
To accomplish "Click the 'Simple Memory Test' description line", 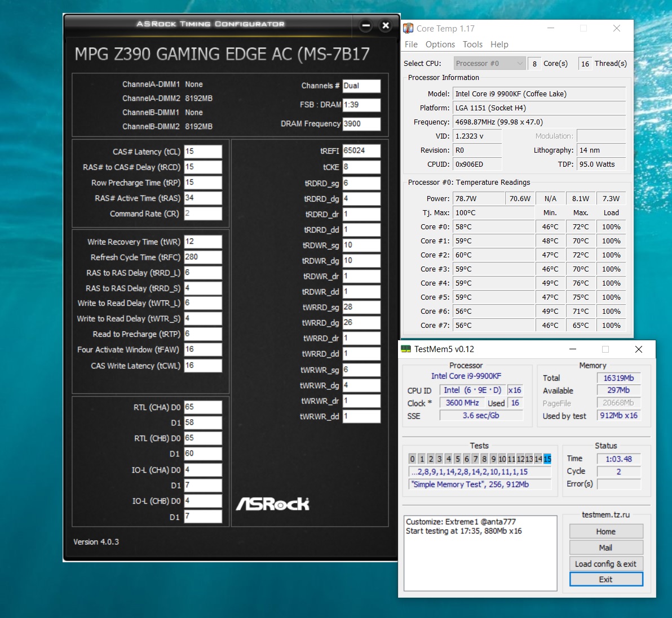I will point(480,484).
